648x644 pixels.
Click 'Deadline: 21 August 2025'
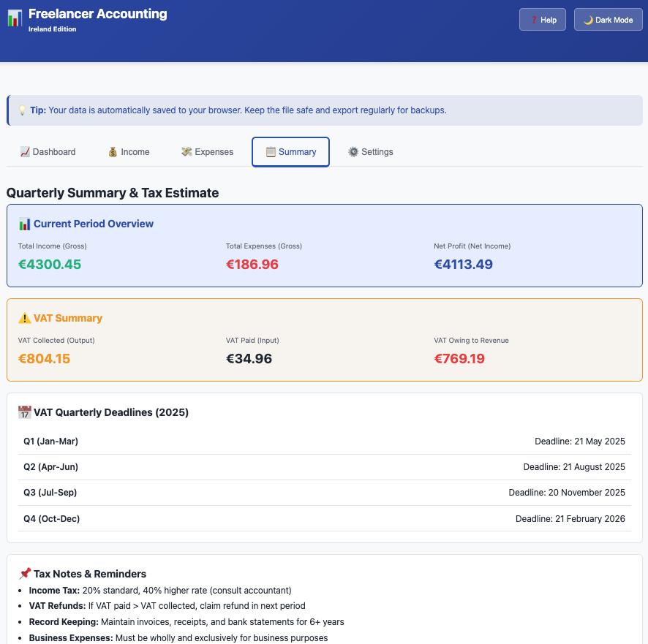(x=574, y=467)
